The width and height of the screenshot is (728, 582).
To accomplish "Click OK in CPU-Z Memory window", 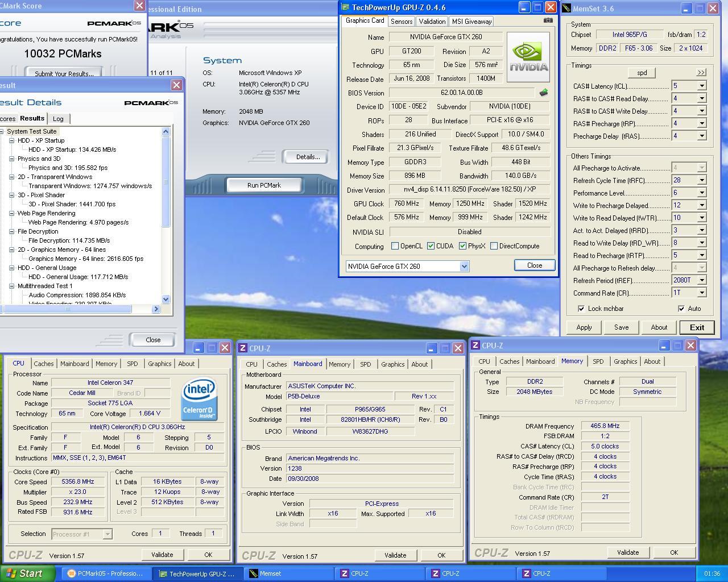I will pos(674,552).
